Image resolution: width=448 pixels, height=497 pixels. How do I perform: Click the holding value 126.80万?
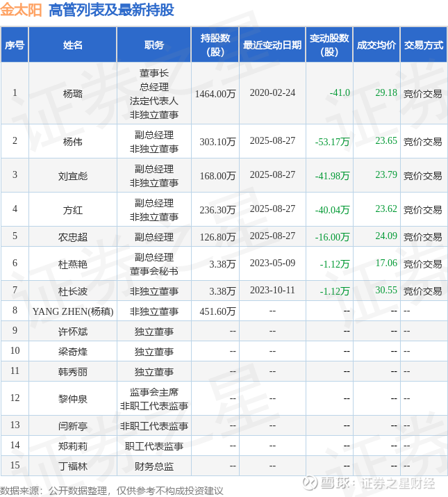(217, 237)
